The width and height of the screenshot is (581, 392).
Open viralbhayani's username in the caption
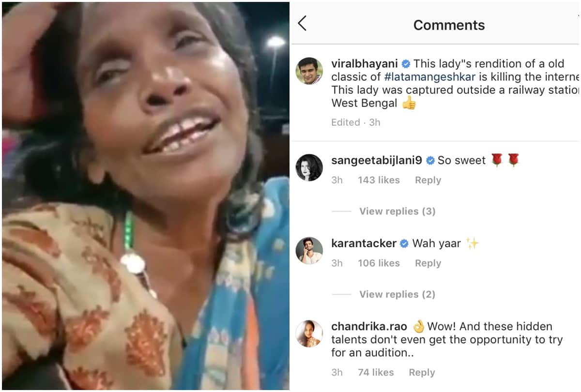(x=364, y=63)
